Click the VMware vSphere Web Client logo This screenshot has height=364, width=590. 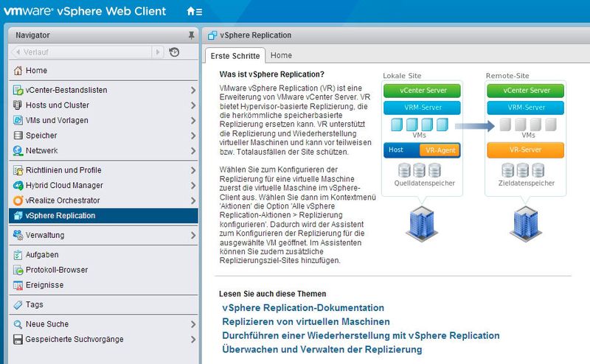85,11
